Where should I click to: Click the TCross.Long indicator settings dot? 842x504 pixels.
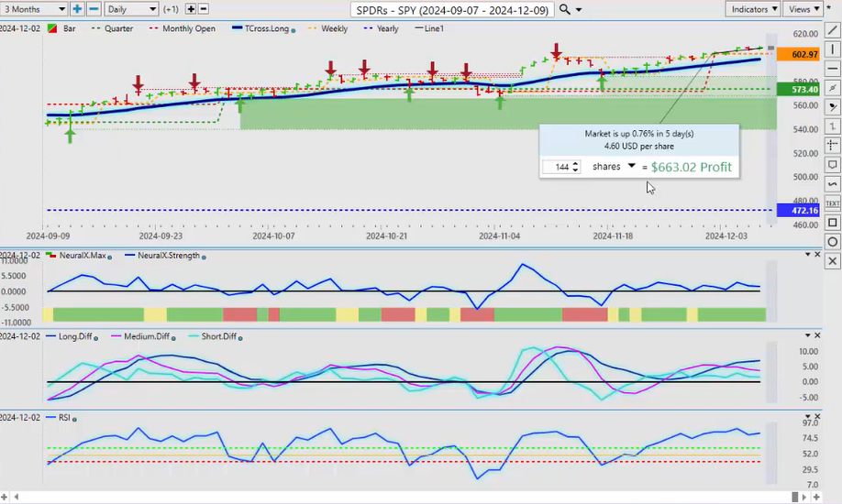tap(294, 30)
